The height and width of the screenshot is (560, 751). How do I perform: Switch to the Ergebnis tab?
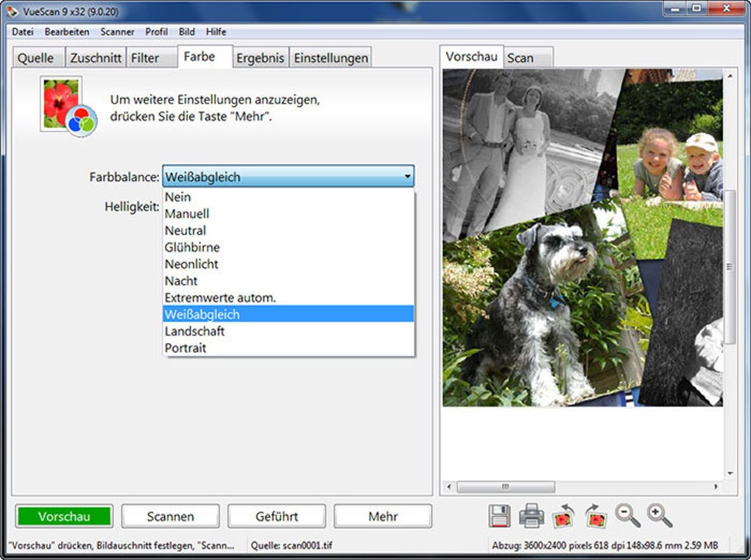pyautogui.click(x=261, y=58)
